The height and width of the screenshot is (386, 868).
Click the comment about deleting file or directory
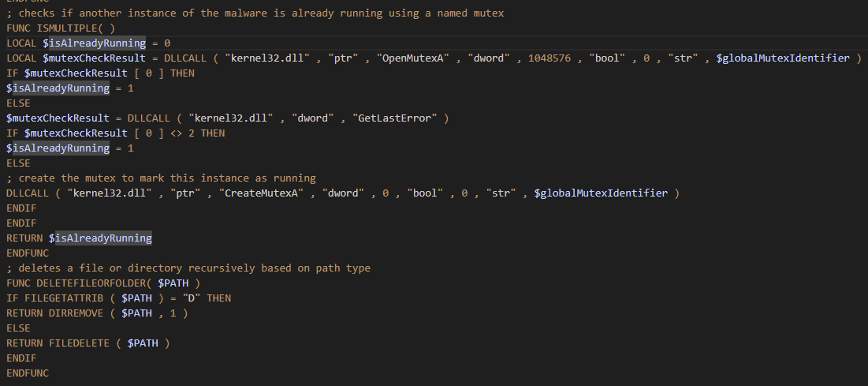click(188, 268)
